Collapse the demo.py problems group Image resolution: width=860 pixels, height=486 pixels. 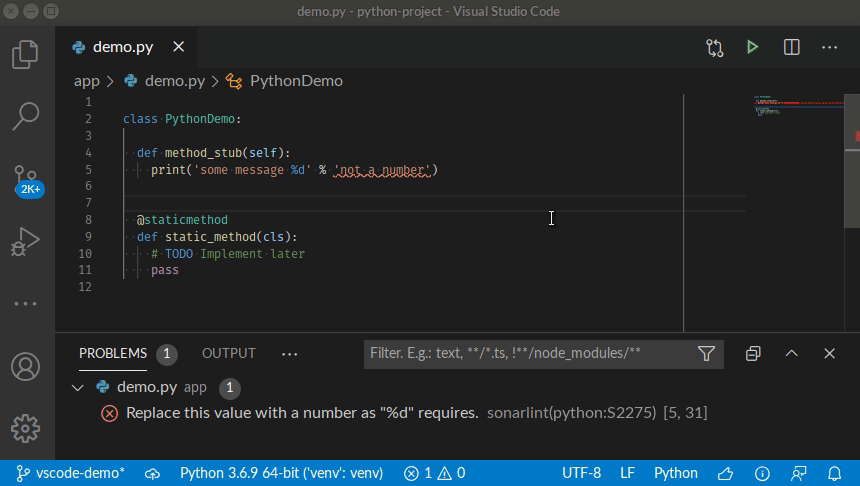[x=77, y=388]
